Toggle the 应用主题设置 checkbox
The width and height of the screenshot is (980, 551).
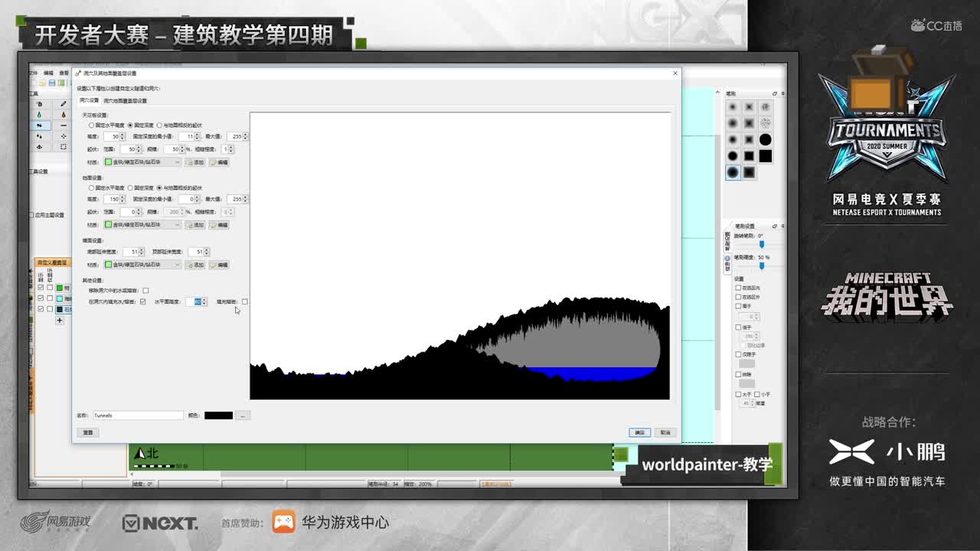tap(31, 215)
